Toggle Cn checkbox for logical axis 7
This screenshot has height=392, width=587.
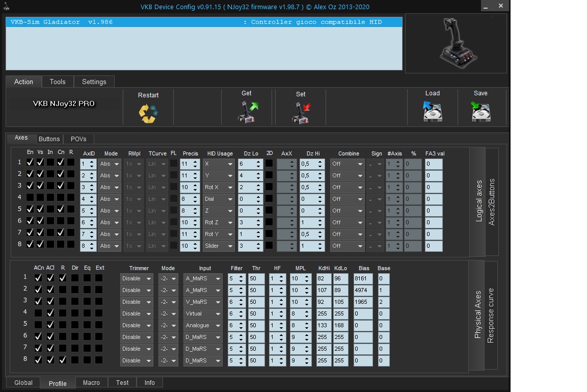[x=61, y=232]
